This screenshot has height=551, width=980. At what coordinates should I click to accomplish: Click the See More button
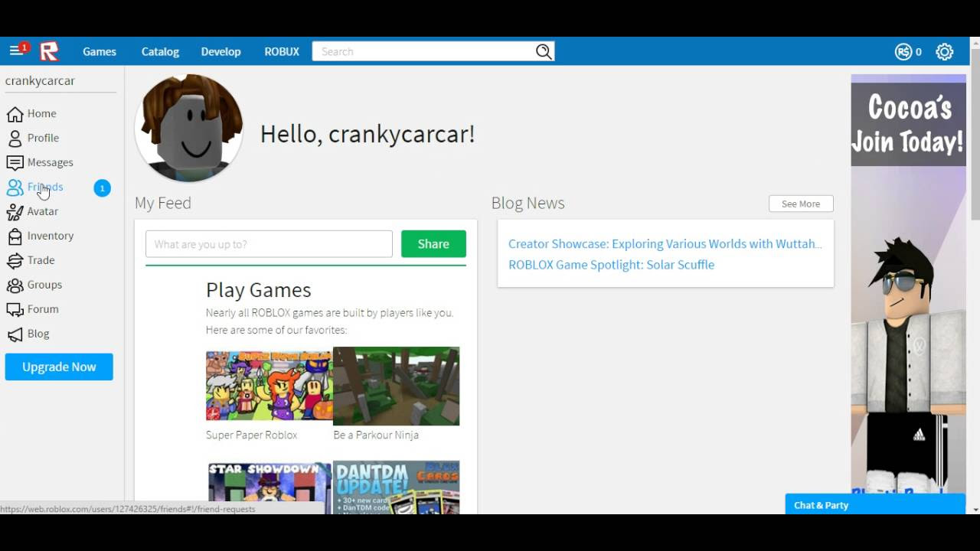click(x=801, y=204)
